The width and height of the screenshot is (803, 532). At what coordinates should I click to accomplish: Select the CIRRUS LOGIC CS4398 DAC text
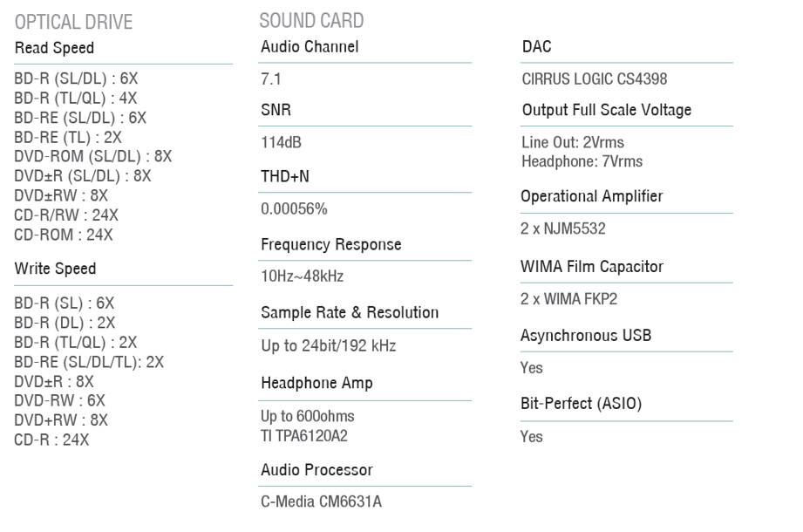click(x=595, y=78)
